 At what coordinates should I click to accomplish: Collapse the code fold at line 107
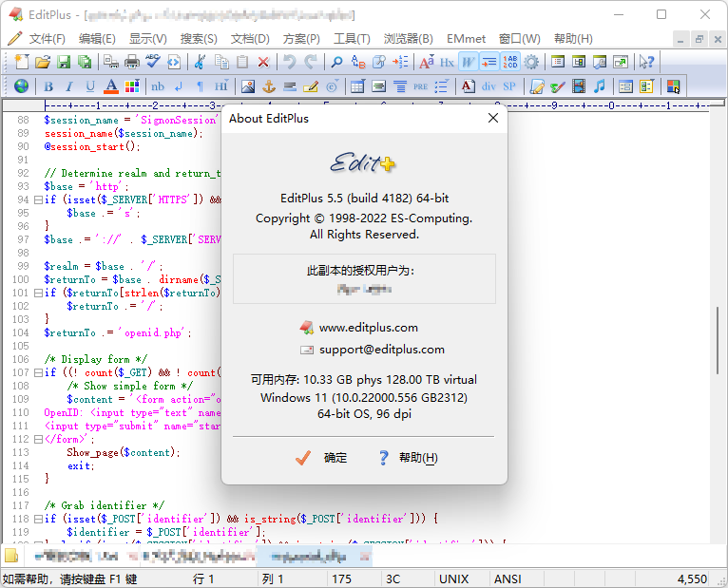39,372
